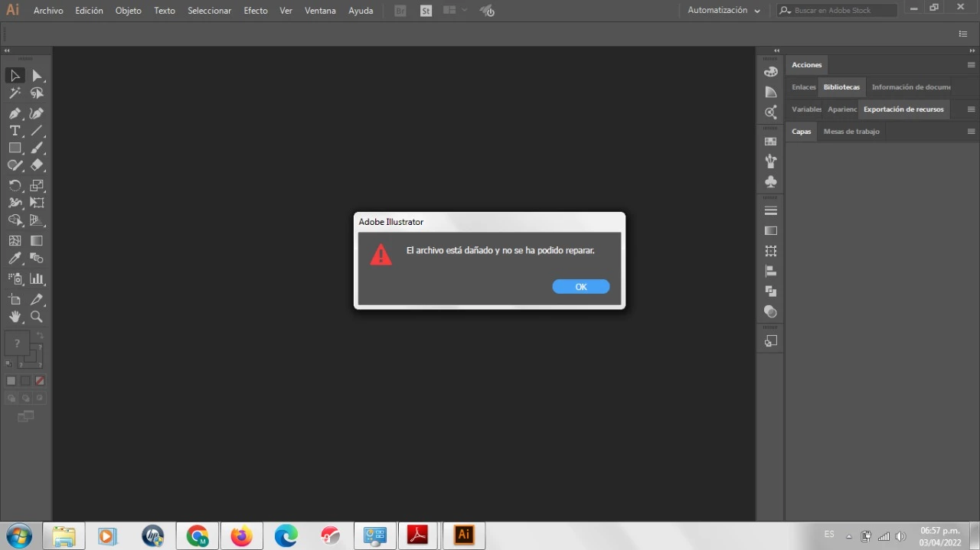Switch to Enlaces tab
The width and height of the screenshot is (980, 550).
pyautogui.click(x=804, y=87)
